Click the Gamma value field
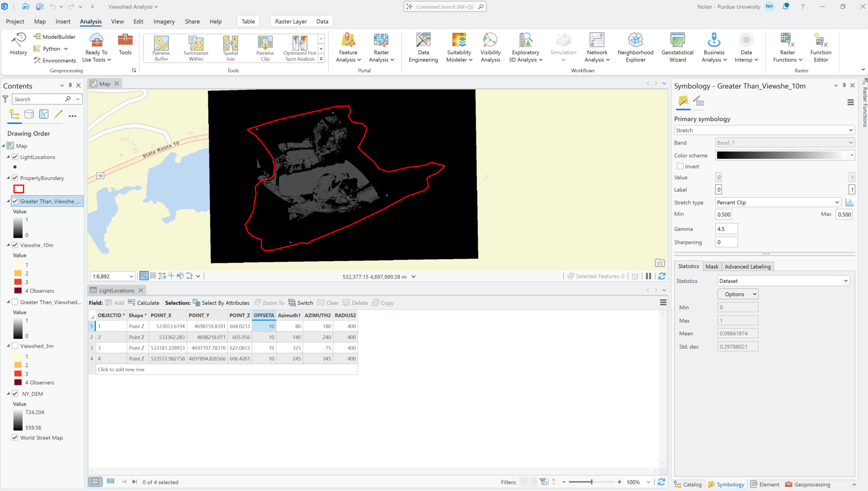The height and width of the screenshot is (491, 868). click(x=726, y=229)
